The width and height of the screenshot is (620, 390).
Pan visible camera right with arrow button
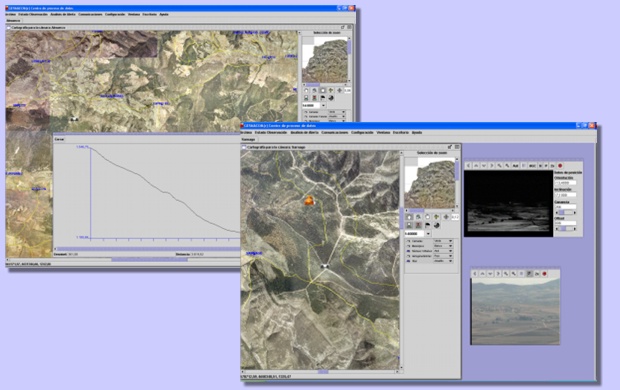coord(498,273)
